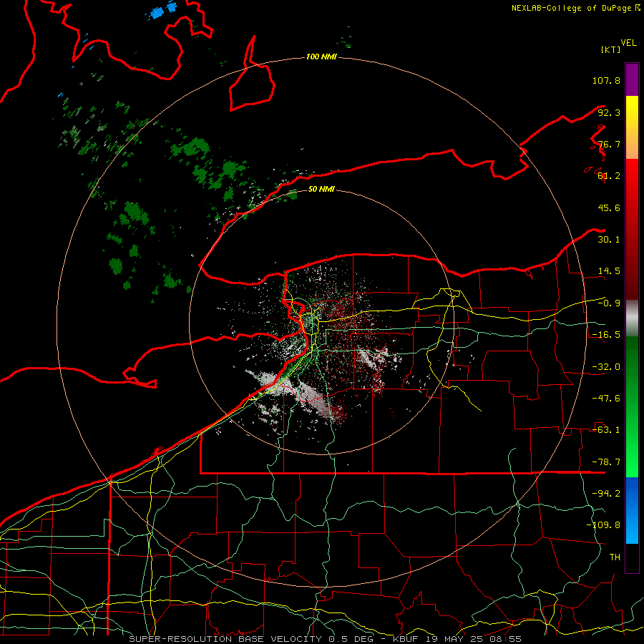Click the 100 NMI range ring label
644x644 pixels.
pyautogui.click(x=321, y=57)
